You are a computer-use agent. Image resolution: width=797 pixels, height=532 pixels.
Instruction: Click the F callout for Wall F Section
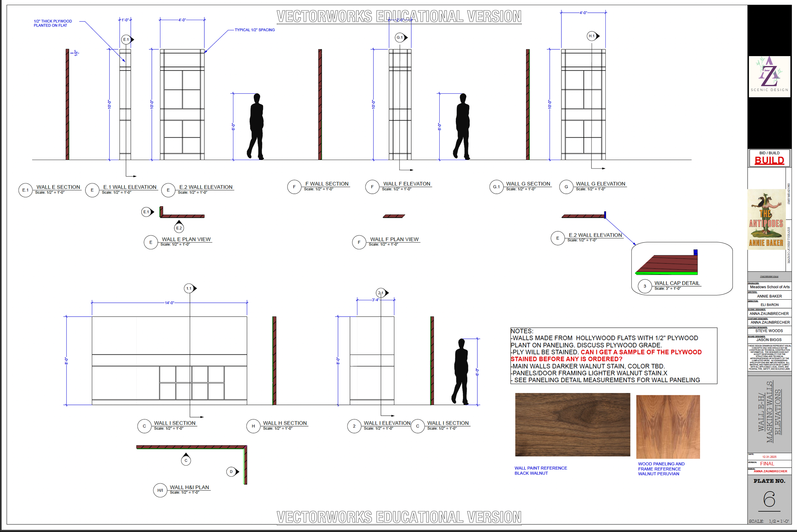point(294,186)
